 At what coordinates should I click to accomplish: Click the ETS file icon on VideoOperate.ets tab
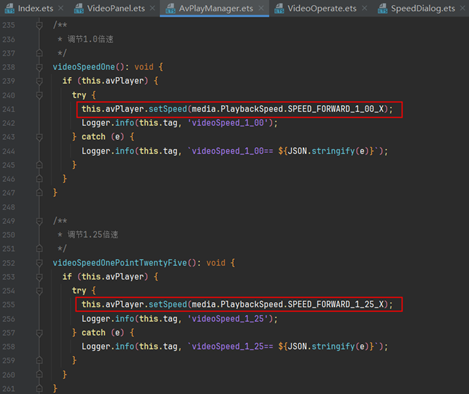pyautogui.click(x=279, y=8)
